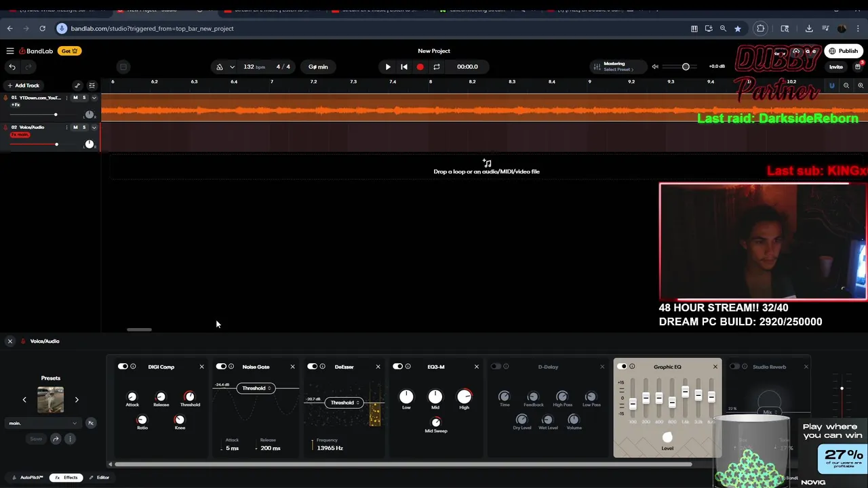Expand track 01 options chevron
Viewport: 868px width, 488px height.
point(94,98)
